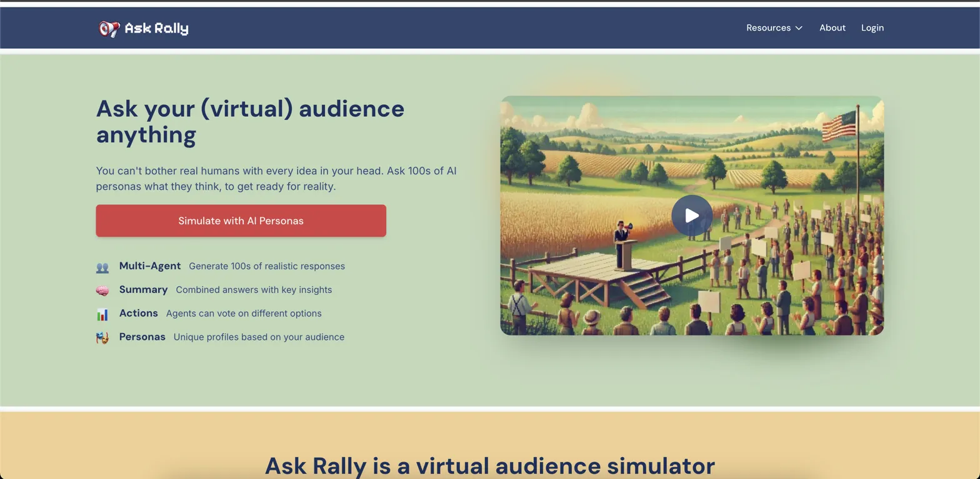Click the Summary brain icon
Image resolution: width=980 pixels, height=479 pixels.
point(102,290)
